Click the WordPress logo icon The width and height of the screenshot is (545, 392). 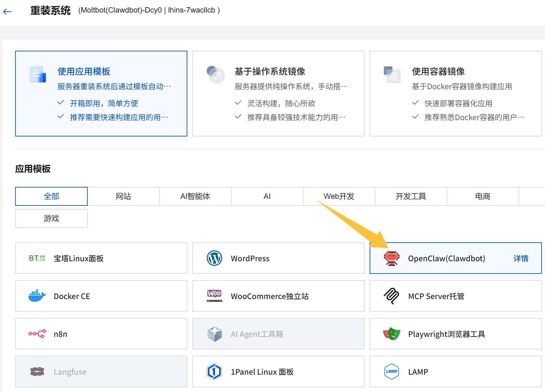[x=214, y=258]
